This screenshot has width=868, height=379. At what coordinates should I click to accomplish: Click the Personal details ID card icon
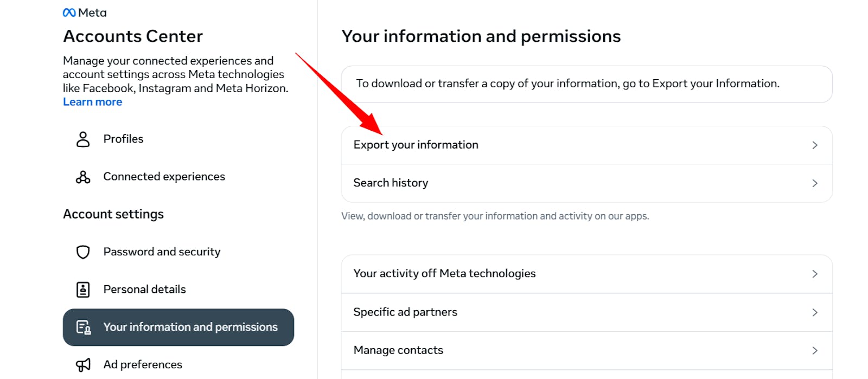tap(83, 290)
